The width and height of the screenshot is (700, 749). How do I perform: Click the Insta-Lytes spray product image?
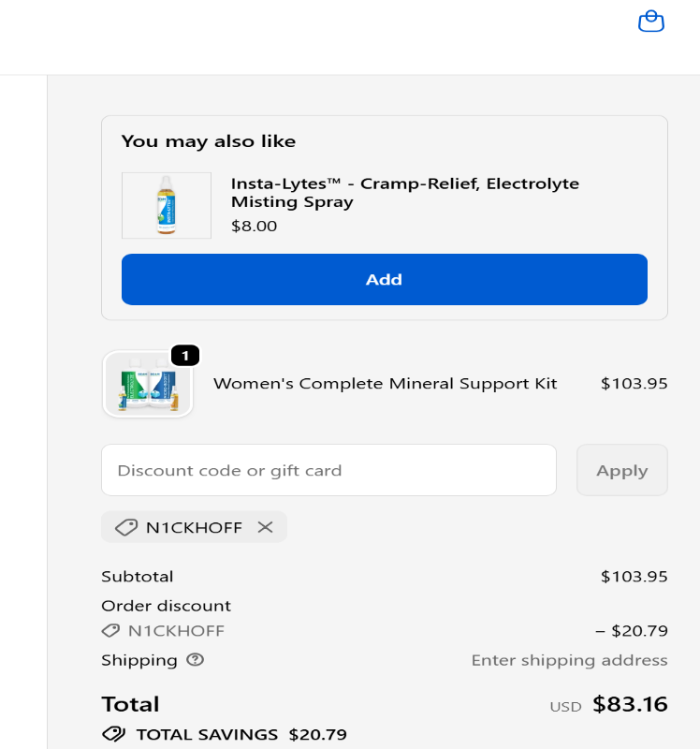click(167, 205)
